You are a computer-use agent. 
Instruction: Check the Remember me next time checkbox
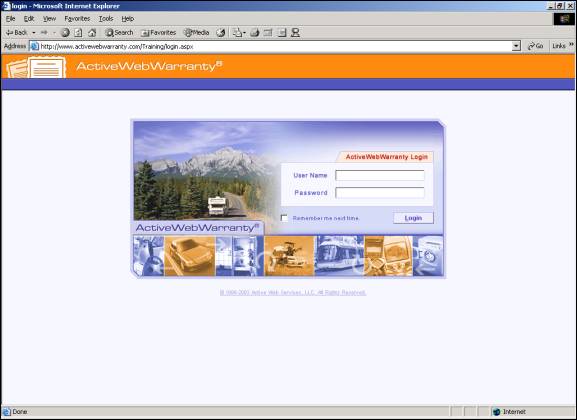click(x=284, y=218)
